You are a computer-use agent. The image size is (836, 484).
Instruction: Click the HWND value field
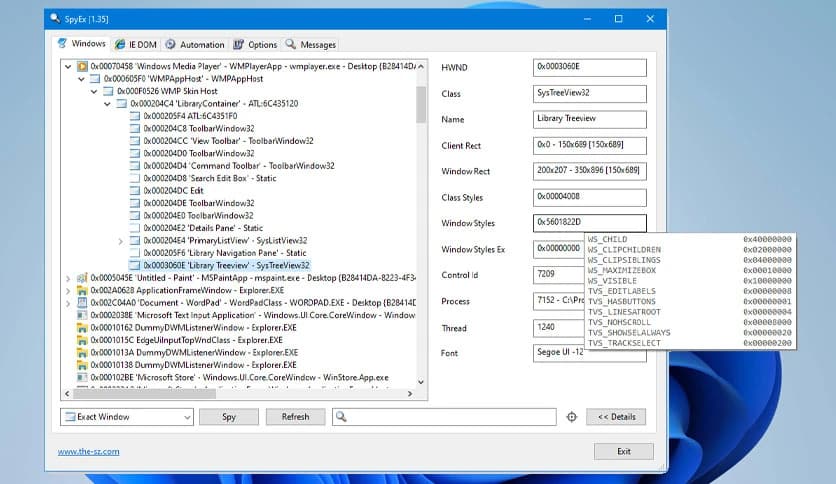click(x=590, y=68)
